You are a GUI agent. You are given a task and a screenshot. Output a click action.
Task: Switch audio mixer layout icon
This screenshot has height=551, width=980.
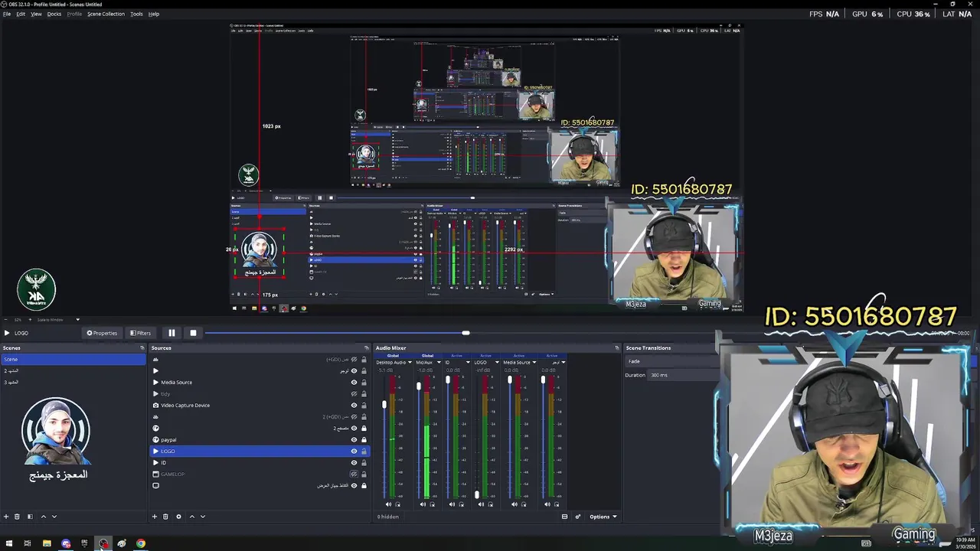564,517
